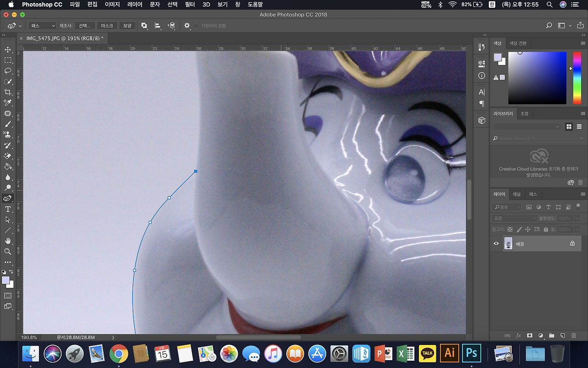Select the Brush tool
Image resolution: width=588 pixels, height=368 pixels.
8,124
